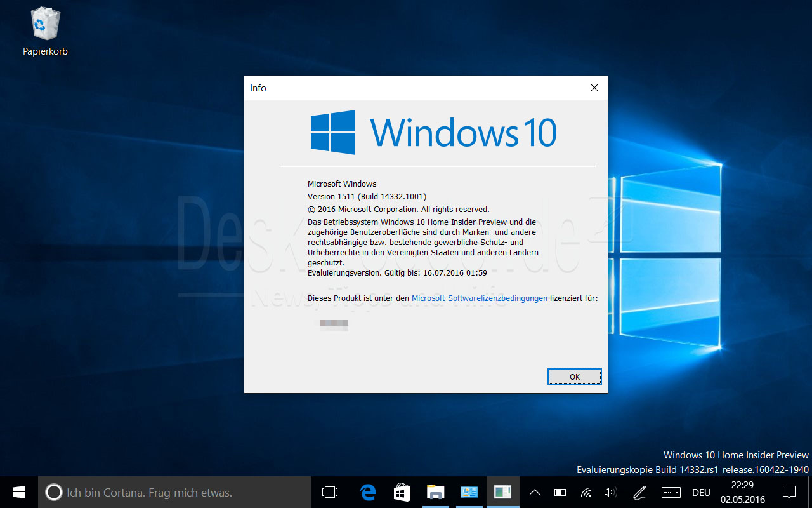The width and height of the screenshot is (812, 508).
Task: Click the 2016 Microsoft Corporation copyright line
Action: pos(398,209)
